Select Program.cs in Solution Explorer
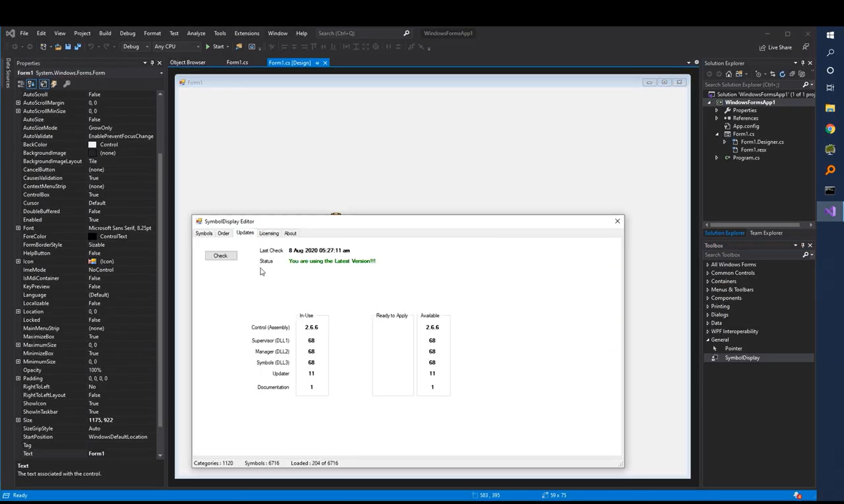This screenshot has height=504, width=844. pyautogui.click(x=746, y=158)
